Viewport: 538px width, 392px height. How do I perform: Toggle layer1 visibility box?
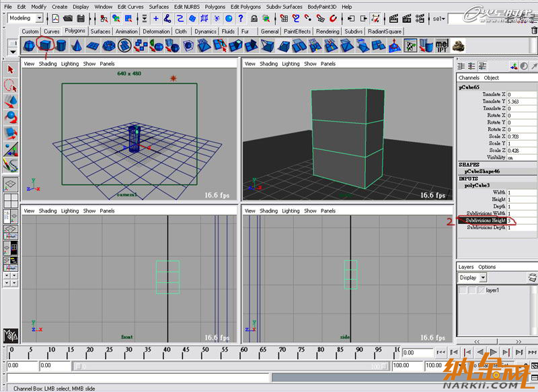(x=463, y=290)
